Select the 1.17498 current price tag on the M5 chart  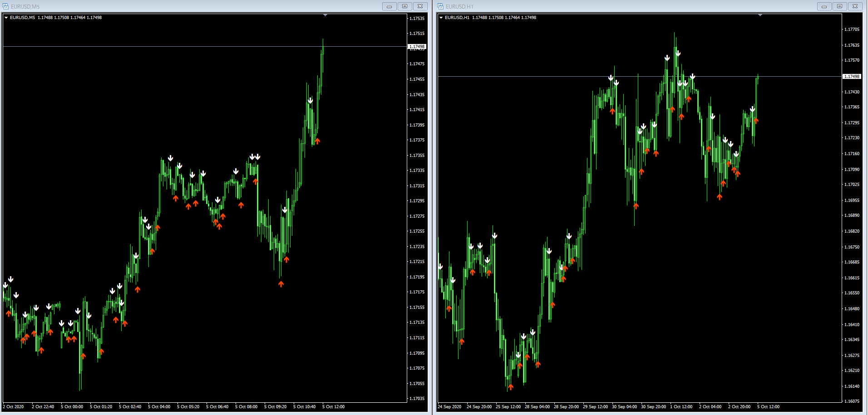click(x=417, y=47)
